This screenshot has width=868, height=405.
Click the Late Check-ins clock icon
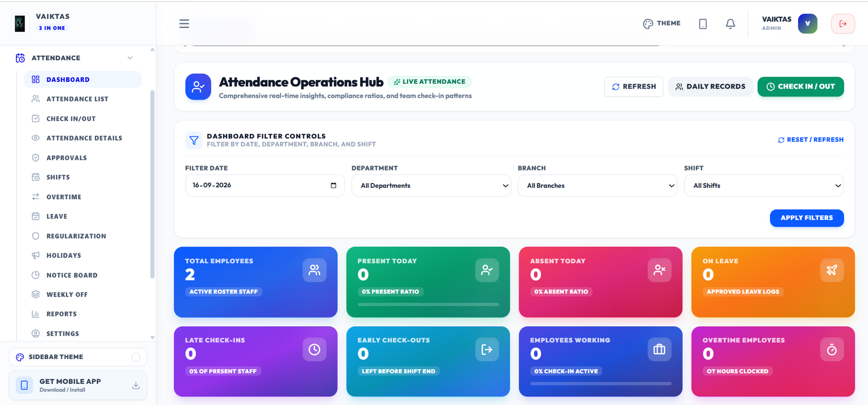tap(314, 350)
